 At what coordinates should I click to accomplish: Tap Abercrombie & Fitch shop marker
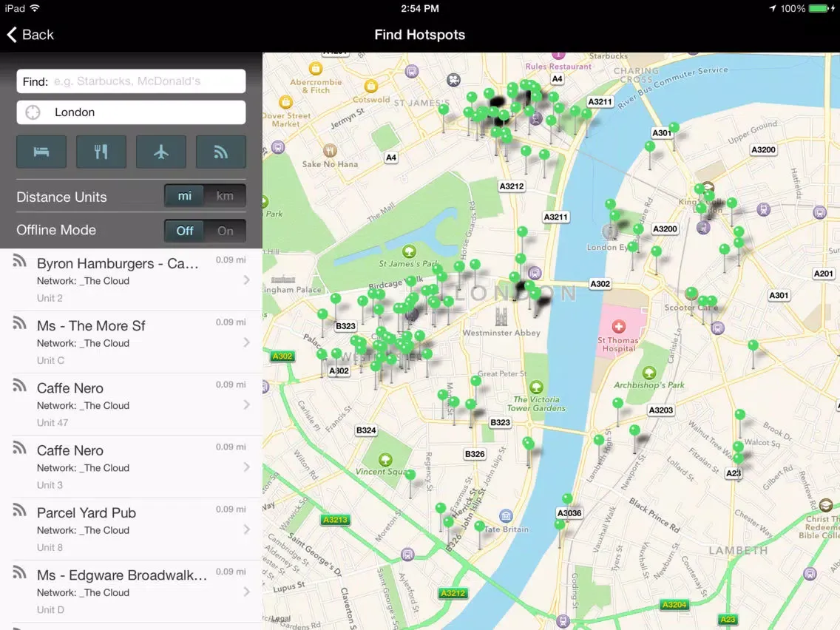point(316,68)
